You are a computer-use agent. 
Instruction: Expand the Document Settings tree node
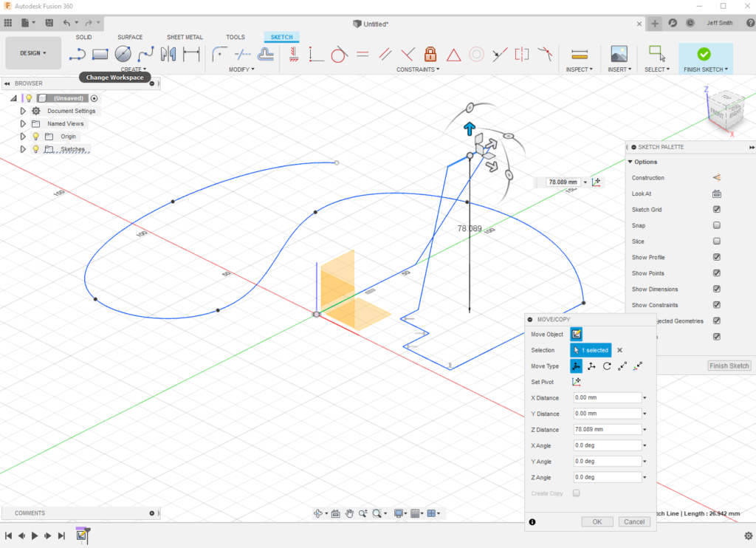coord(23,111)
